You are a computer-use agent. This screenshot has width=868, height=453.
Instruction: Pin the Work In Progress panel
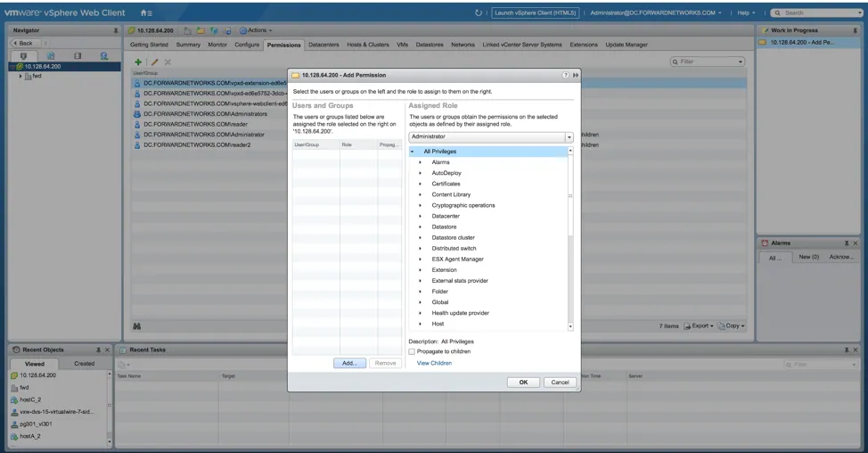pos(856,30)
